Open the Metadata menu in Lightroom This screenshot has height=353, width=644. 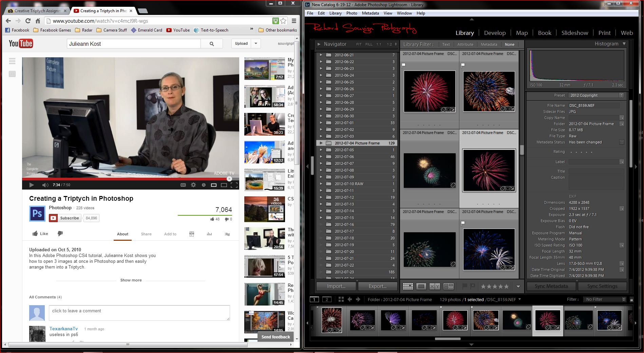[370, 13]
